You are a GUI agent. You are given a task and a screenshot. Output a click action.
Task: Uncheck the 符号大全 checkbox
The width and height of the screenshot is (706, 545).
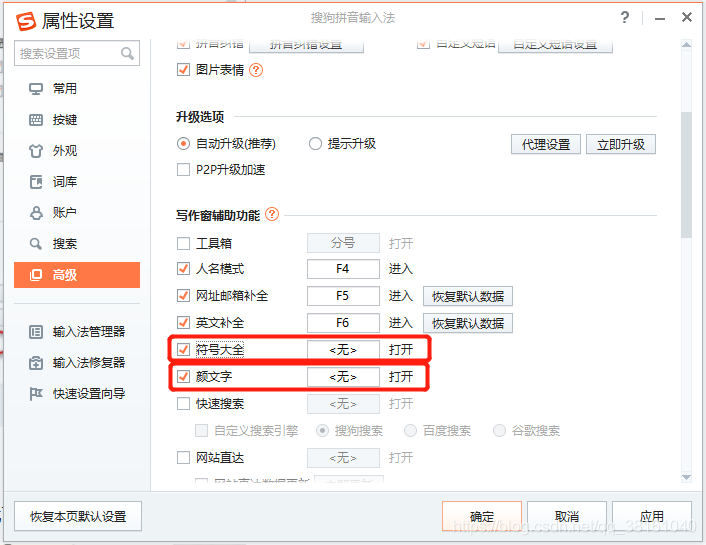coord(183,350)
